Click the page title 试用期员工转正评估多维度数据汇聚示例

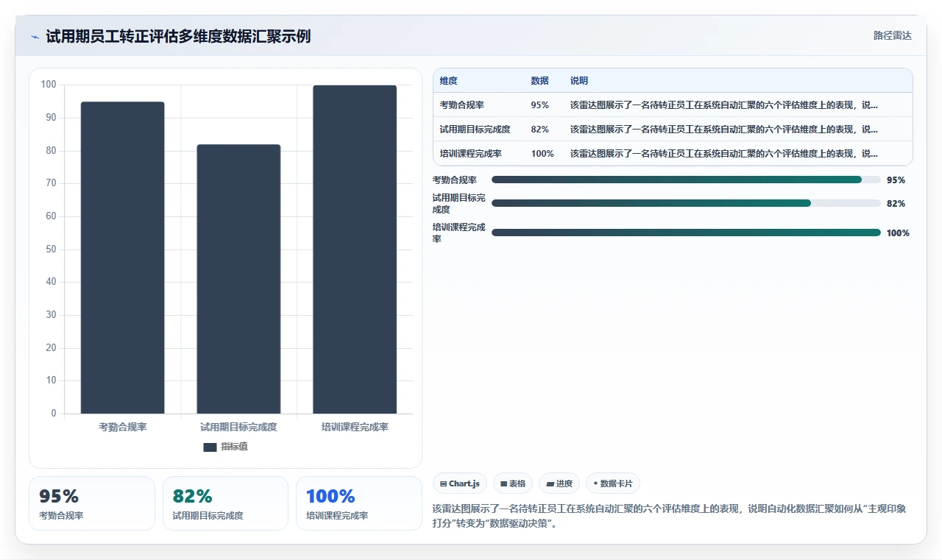coord(178,36)
